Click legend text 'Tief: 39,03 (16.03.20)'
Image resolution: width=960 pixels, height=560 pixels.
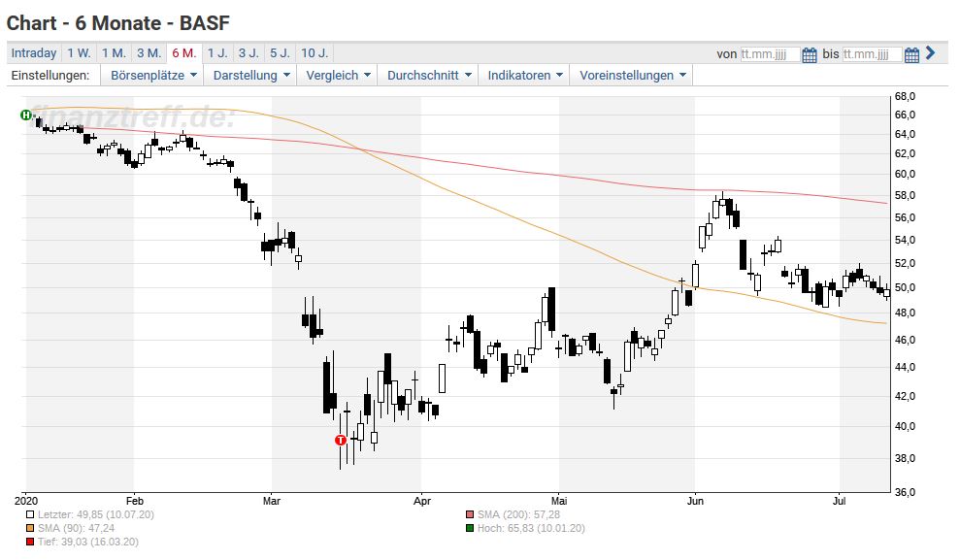tap(88, 542)
